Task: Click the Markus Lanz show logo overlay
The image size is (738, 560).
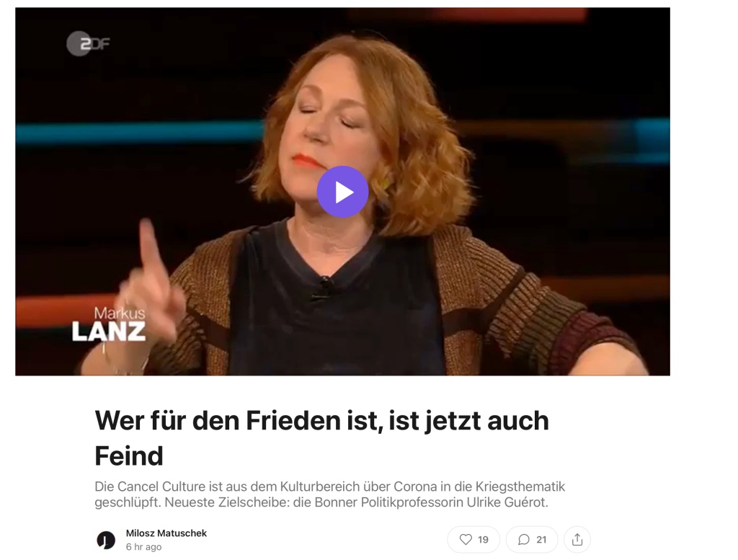Action: [x=109, y=324]
